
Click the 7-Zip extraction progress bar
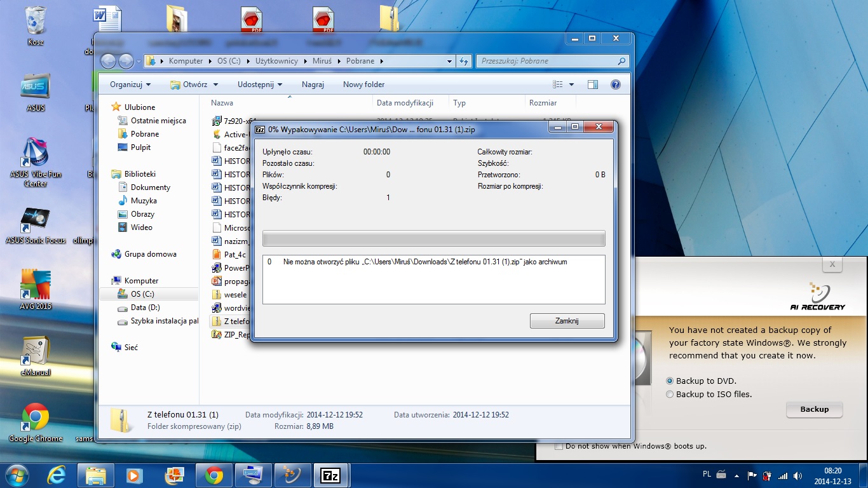[433, 239]
